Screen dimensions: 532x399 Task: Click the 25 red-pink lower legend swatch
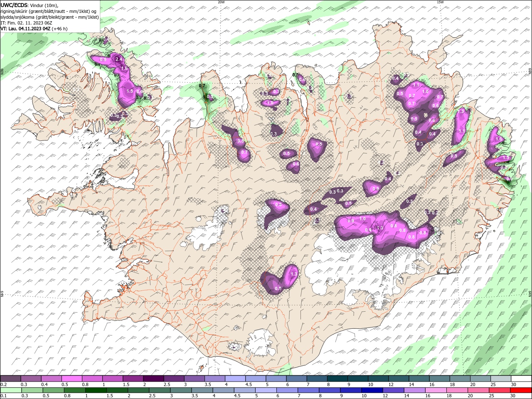point(499,390)
